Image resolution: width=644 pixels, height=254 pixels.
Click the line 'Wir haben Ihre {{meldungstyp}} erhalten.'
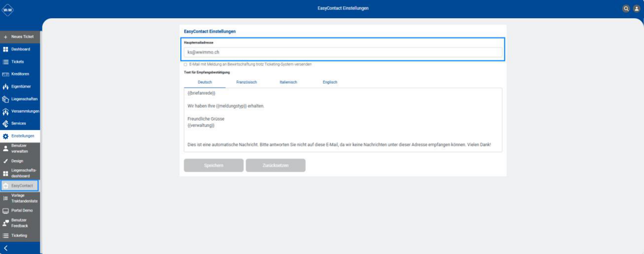(x=226, y=106)
